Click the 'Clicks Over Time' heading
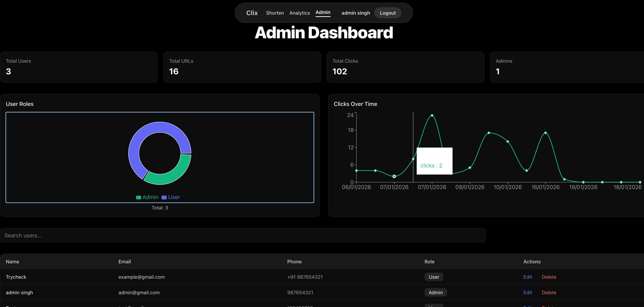The image size is (644, 307). click(x=355, y=104)
